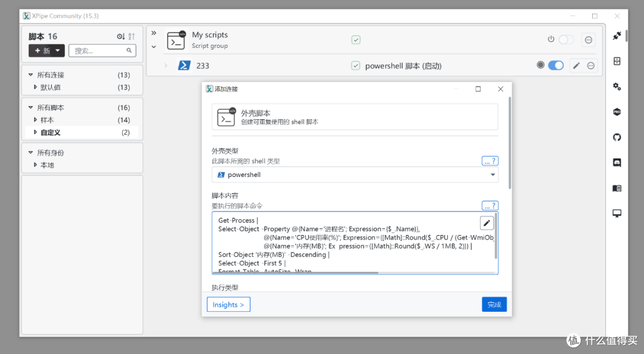Open the dropdown arrow on 新 button

(x=57, y=51)
